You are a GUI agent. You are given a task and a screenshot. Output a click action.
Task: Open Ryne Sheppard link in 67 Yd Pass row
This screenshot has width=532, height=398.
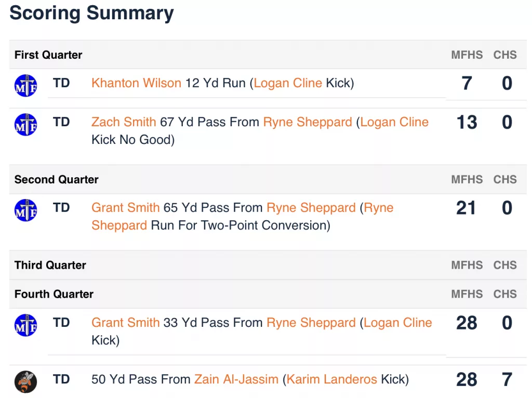pos(308,122)
